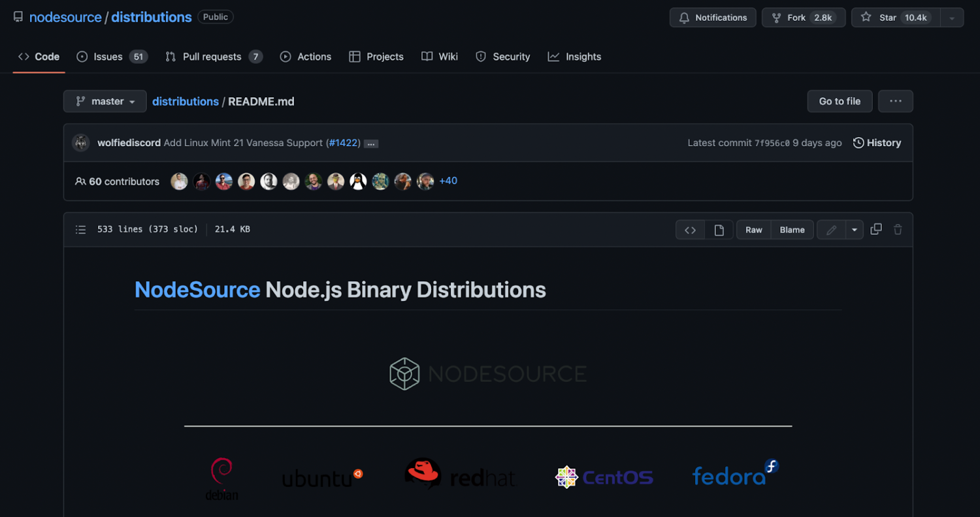Click the first contributor avatar
The image size is (980, 517).
point(179,181)
